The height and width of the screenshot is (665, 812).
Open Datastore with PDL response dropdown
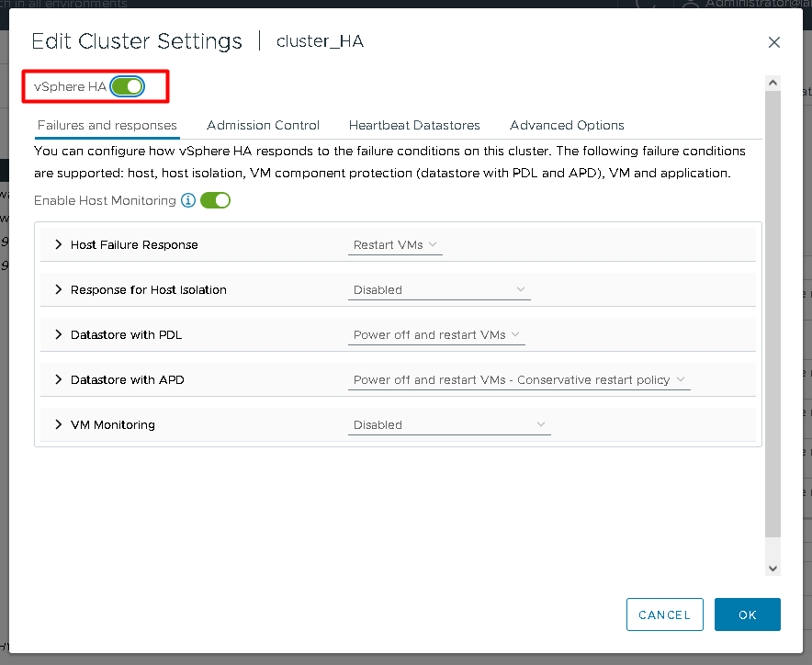point(436,335)
